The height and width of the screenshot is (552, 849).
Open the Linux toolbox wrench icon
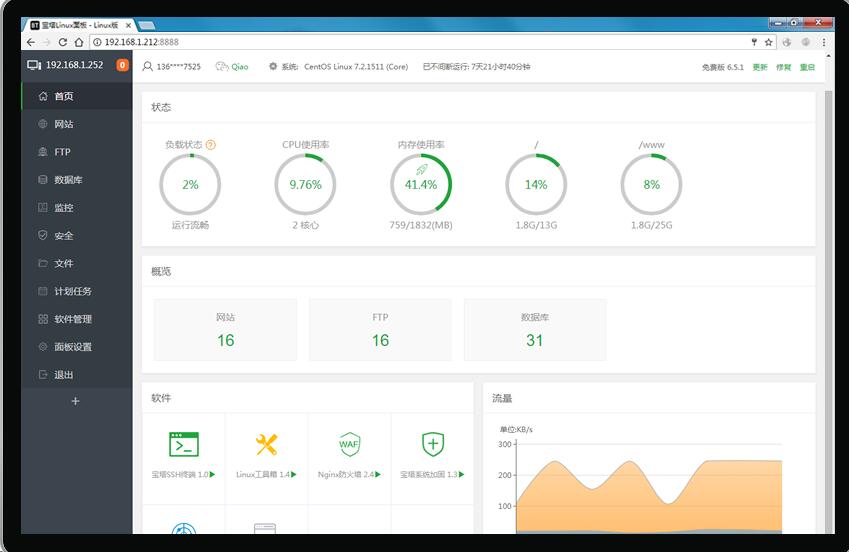pyautogui.click(x=266, y=444)
